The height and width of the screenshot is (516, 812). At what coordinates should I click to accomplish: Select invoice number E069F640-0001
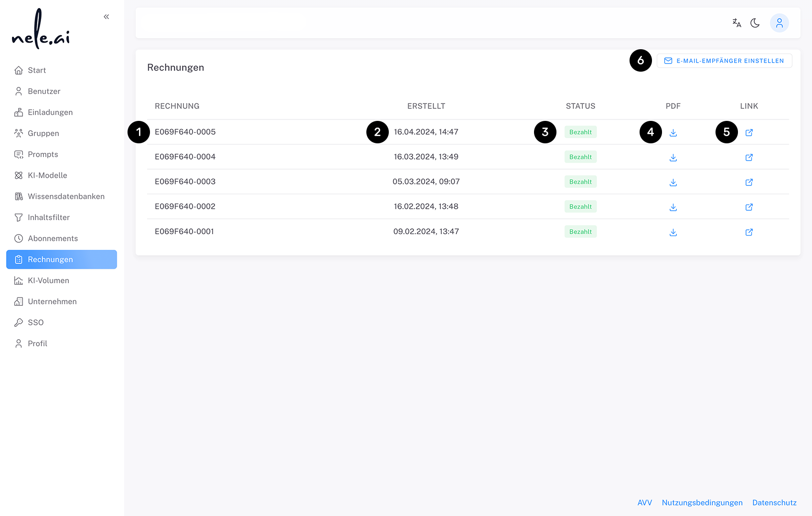[184, 231]
